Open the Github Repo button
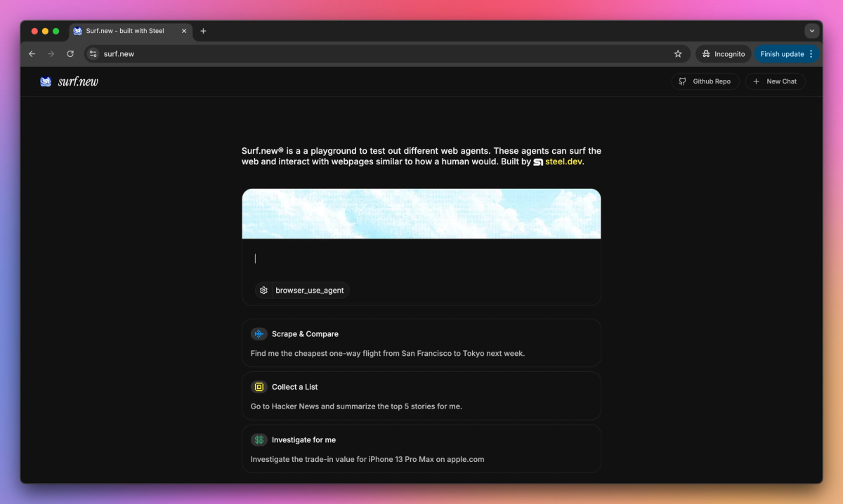Screen dimensions: 843x504 [x=705, y=81]
